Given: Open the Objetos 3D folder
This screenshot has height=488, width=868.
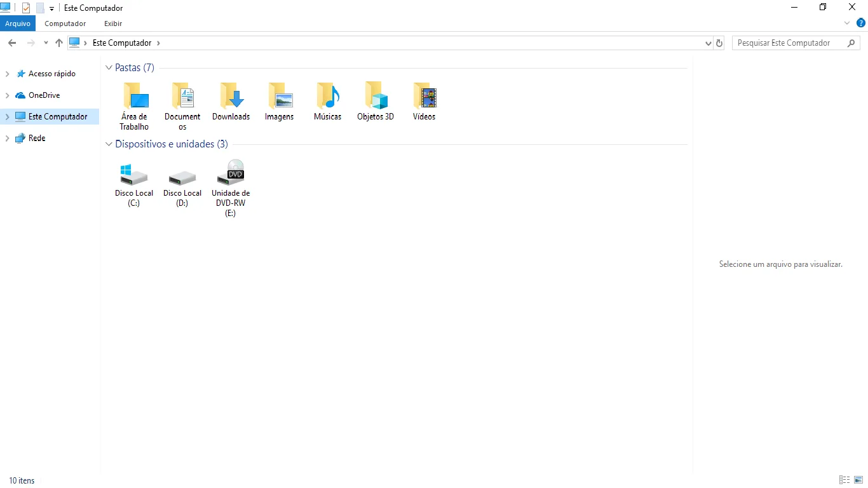Looking at the screenshot, I should tap(376, 101).
